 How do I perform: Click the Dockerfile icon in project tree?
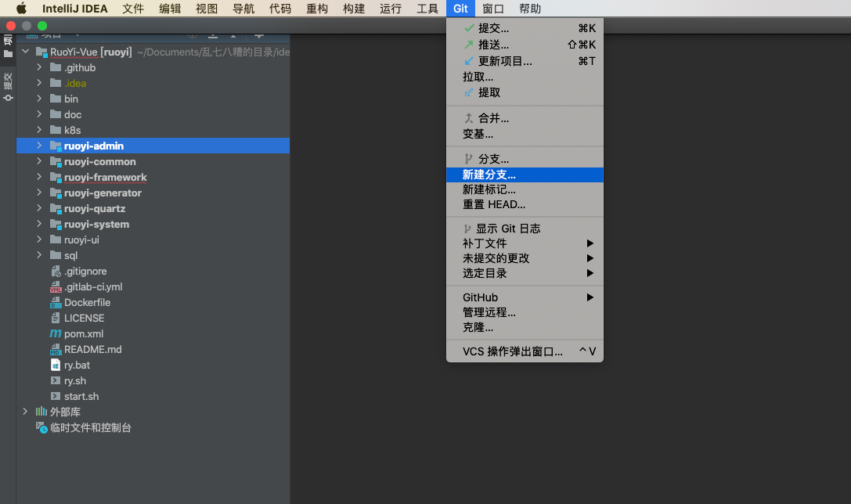pos(55,302)
